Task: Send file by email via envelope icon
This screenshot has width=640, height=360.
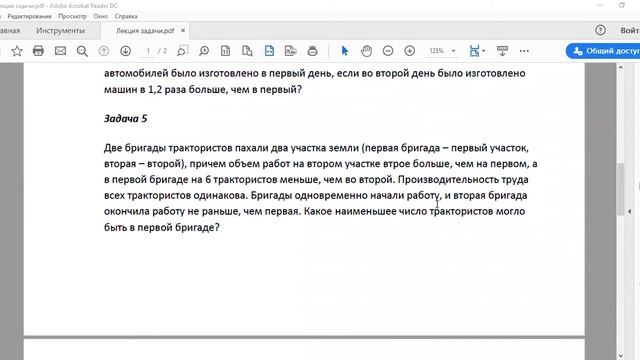Action: 60,51
